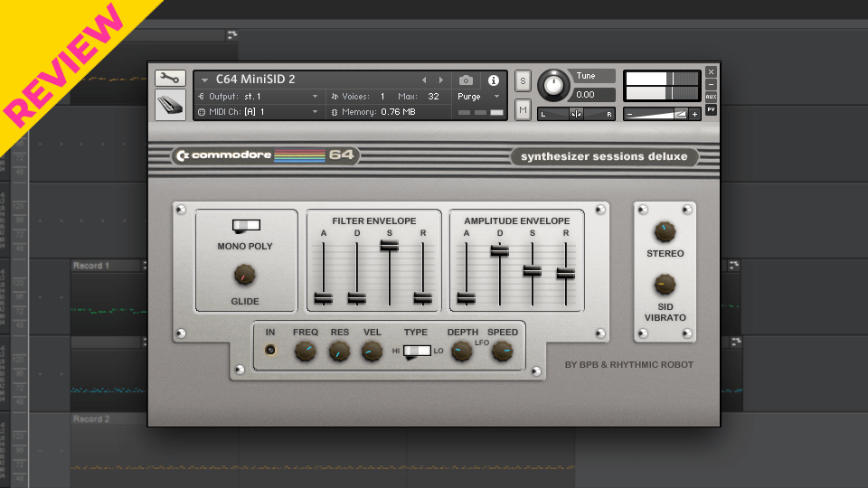The image size is (868, 488).
Task: Click the Filter Envelope R slider handle
Action: [x=423, y=299]
